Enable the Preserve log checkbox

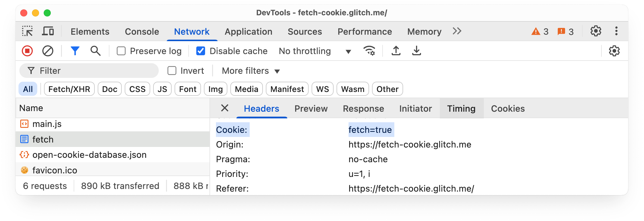[x=121, y=51]
